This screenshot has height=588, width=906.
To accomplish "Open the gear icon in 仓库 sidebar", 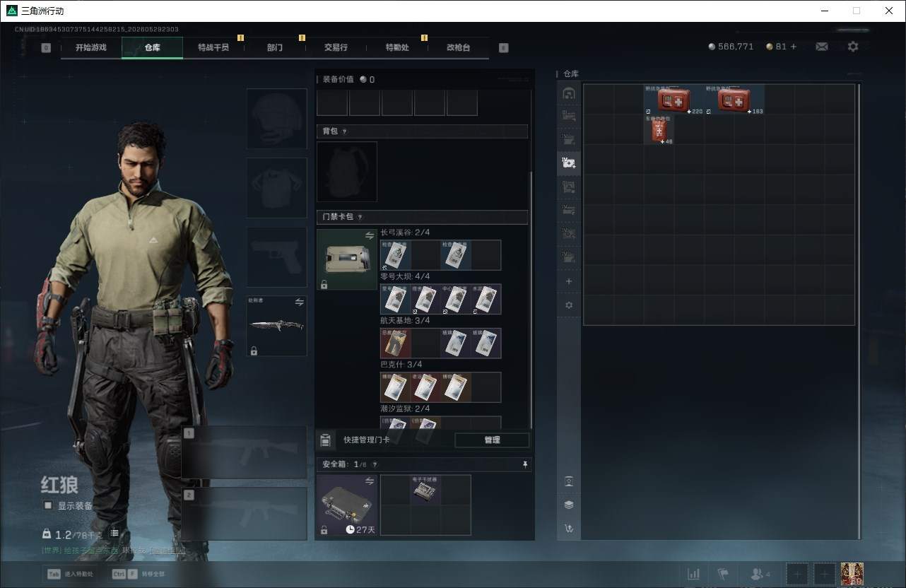I will click(x=569, y=305).
